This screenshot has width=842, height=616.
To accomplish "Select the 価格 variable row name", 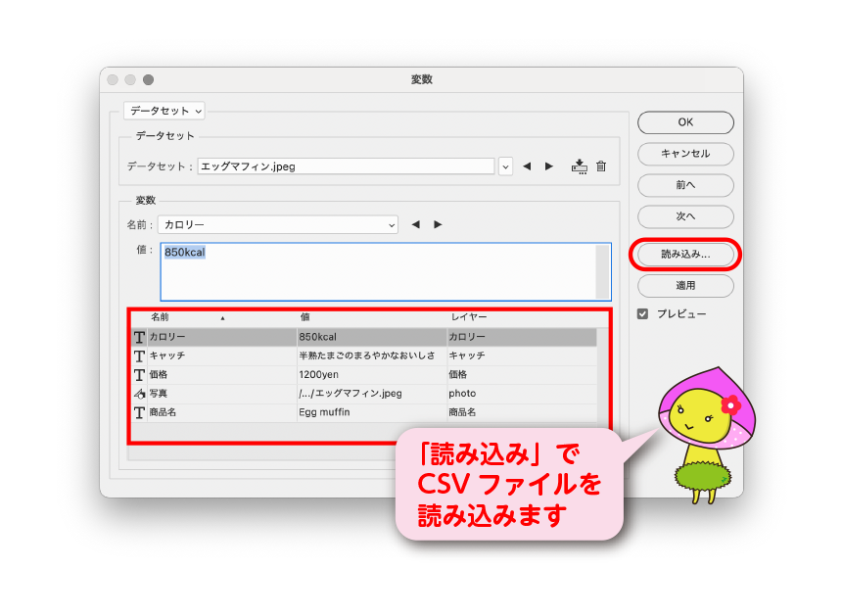I will (x=222, y=375).
